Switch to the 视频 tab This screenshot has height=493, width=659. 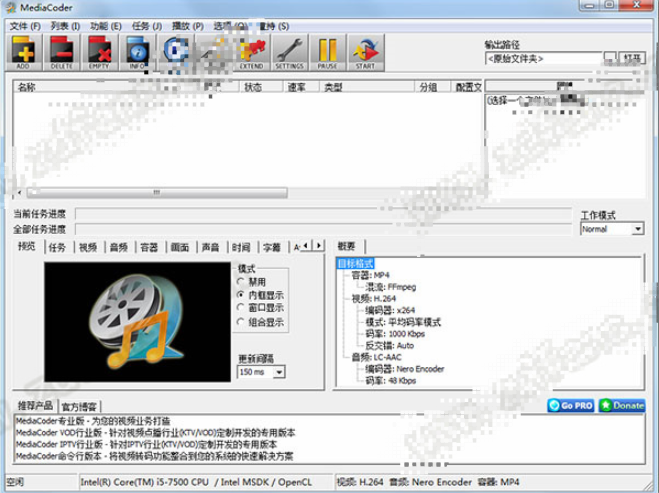tap(88, 248)
